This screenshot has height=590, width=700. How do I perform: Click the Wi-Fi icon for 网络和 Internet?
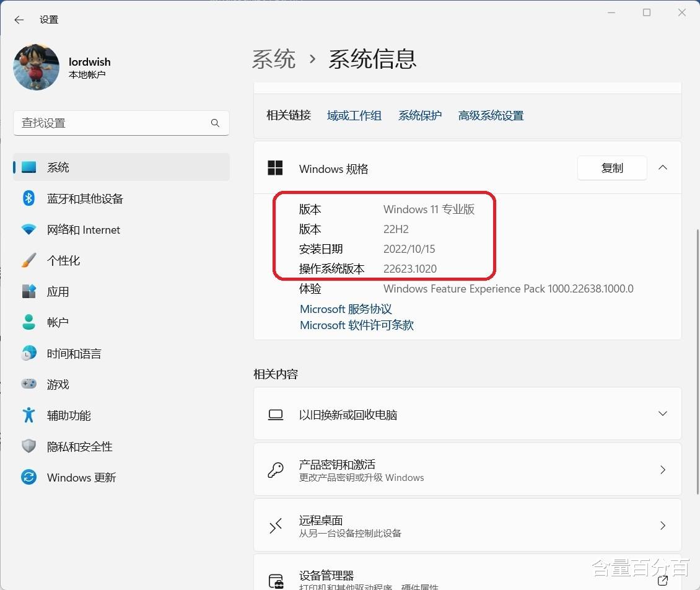pos(29,229)
